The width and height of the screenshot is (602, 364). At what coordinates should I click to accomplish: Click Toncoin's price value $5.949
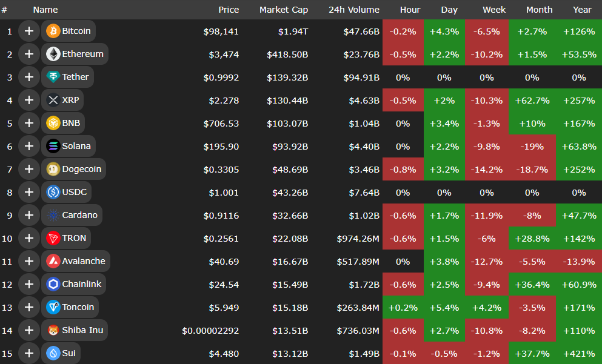pyautogui.click(x=224, y=307)
